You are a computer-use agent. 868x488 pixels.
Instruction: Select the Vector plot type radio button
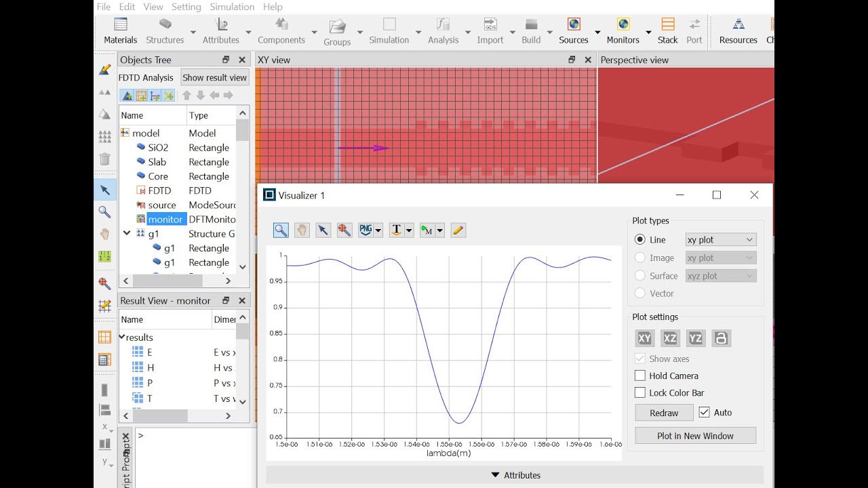640,293
